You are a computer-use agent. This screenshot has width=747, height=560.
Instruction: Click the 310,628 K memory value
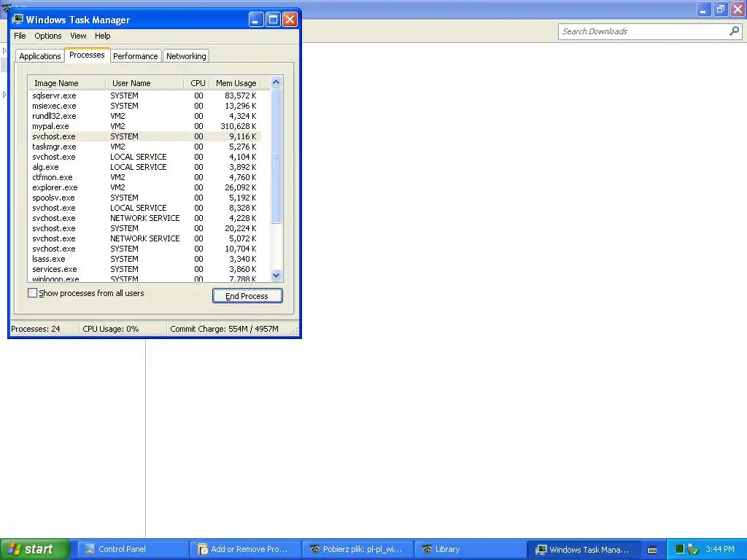[x=239, y=126]
